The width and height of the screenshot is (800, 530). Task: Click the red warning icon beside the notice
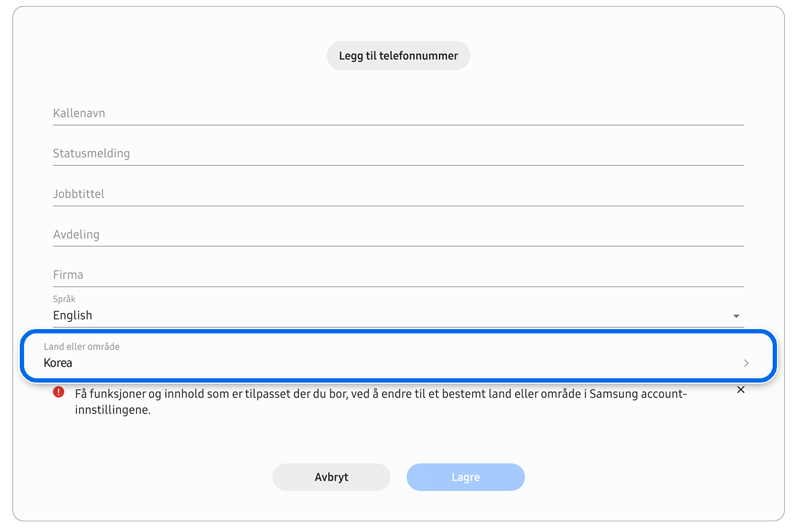point(59,392)
